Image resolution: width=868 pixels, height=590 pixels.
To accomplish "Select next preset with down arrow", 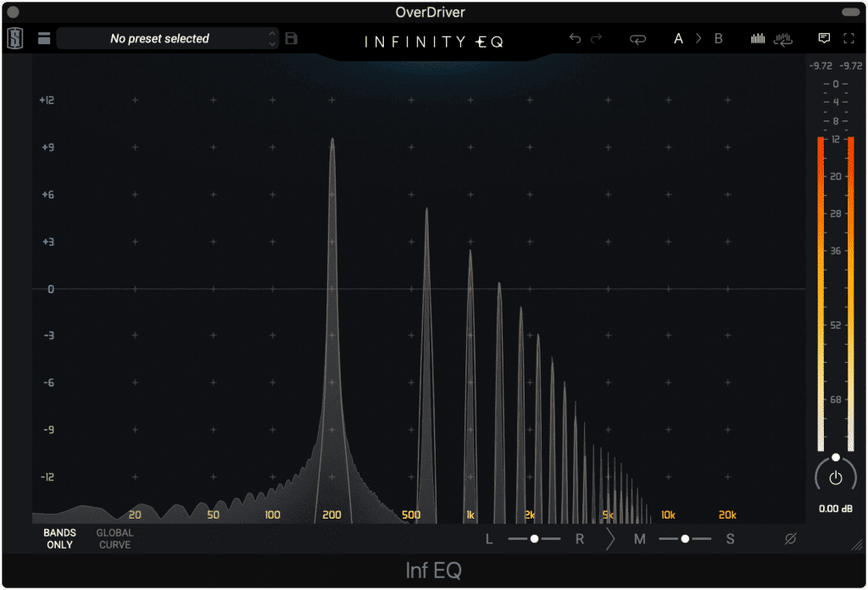I will tap(272, 44).
